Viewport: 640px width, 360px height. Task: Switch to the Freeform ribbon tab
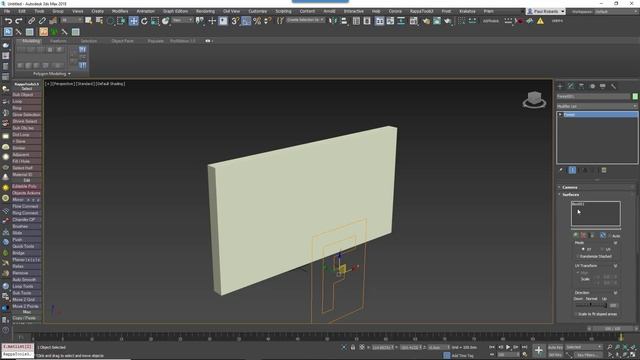[58, 41]
